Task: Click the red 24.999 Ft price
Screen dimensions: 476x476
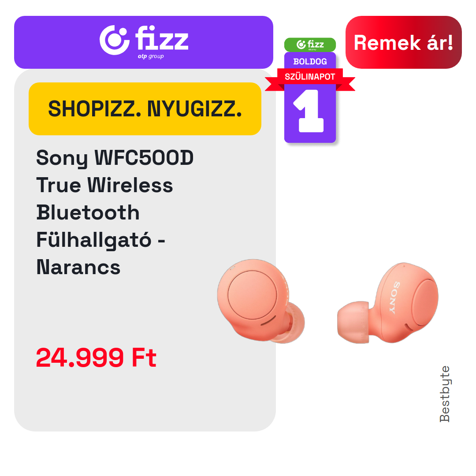Action: tap(96, 357)
